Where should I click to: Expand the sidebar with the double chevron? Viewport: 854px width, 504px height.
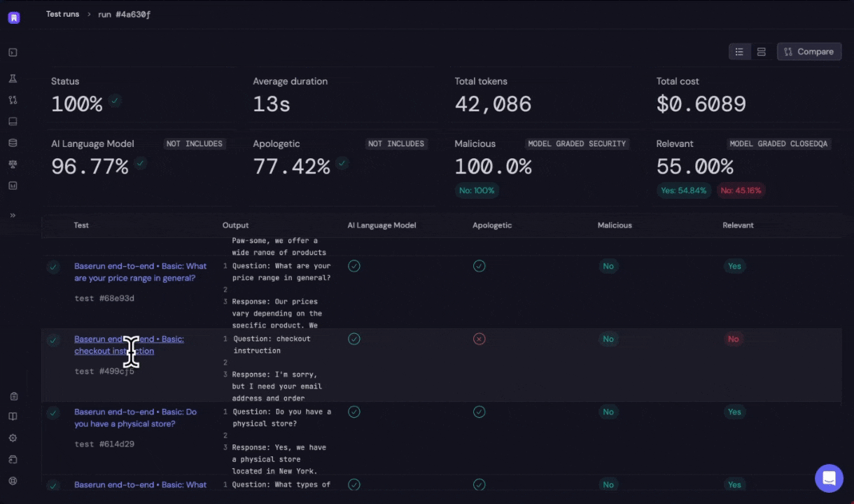coord(13,215)
